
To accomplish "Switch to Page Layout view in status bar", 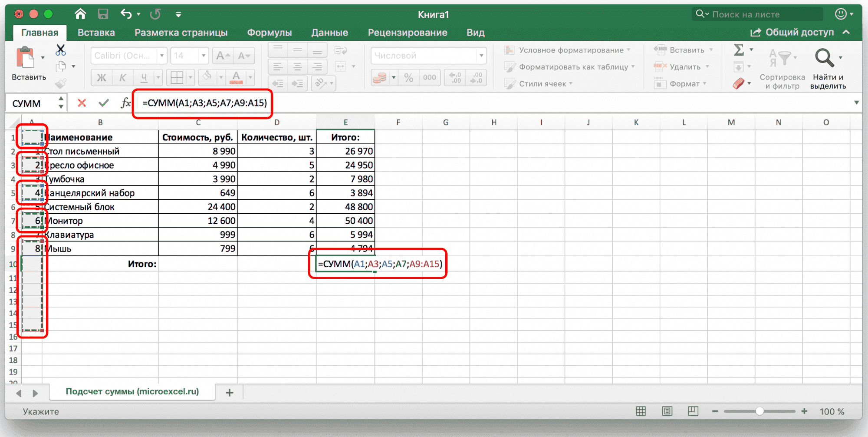I will tap(667, 411).
